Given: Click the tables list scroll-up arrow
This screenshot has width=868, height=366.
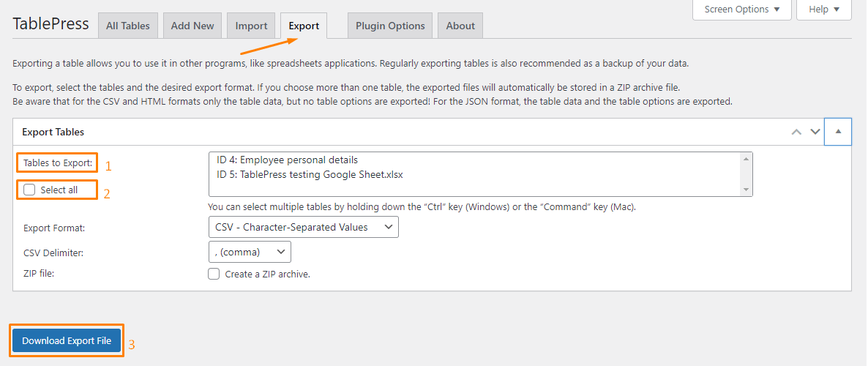Looking at the screenshot, I should point(746,159).
